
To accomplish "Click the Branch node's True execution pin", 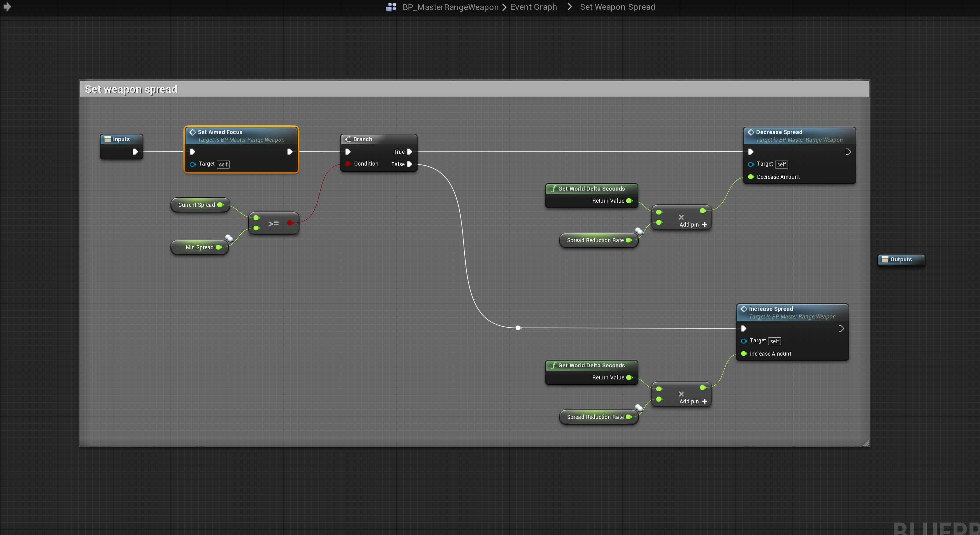I will [x=409, y=152].
